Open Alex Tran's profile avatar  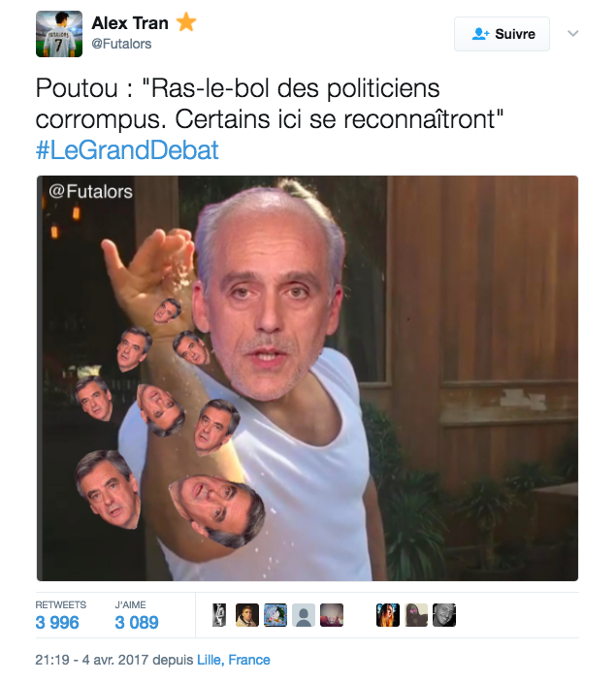pyautogui.click(x=59, y=34)
